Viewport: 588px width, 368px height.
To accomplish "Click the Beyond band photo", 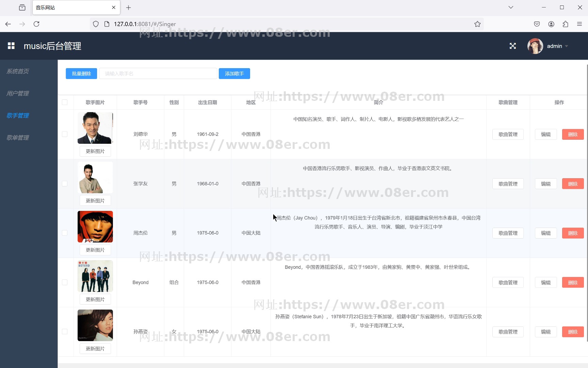I will point(95,276).
